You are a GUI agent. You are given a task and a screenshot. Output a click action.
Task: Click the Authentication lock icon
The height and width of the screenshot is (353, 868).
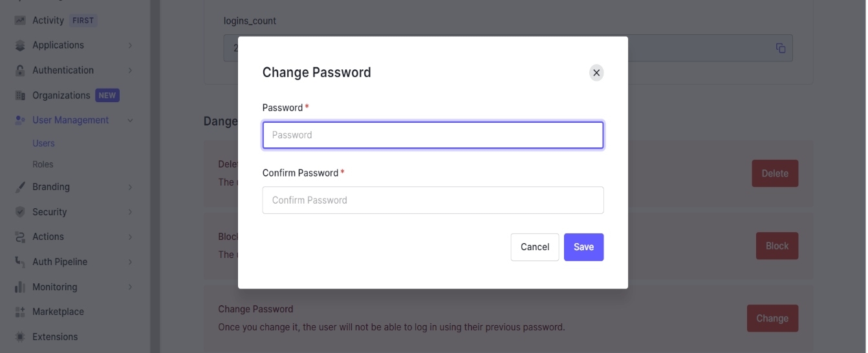pyautogui.click(x=20, y=70)
